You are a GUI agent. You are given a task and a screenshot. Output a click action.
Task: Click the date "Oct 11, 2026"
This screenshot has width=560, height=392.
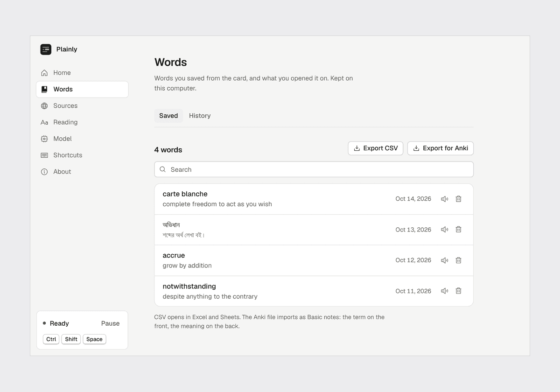413,291
